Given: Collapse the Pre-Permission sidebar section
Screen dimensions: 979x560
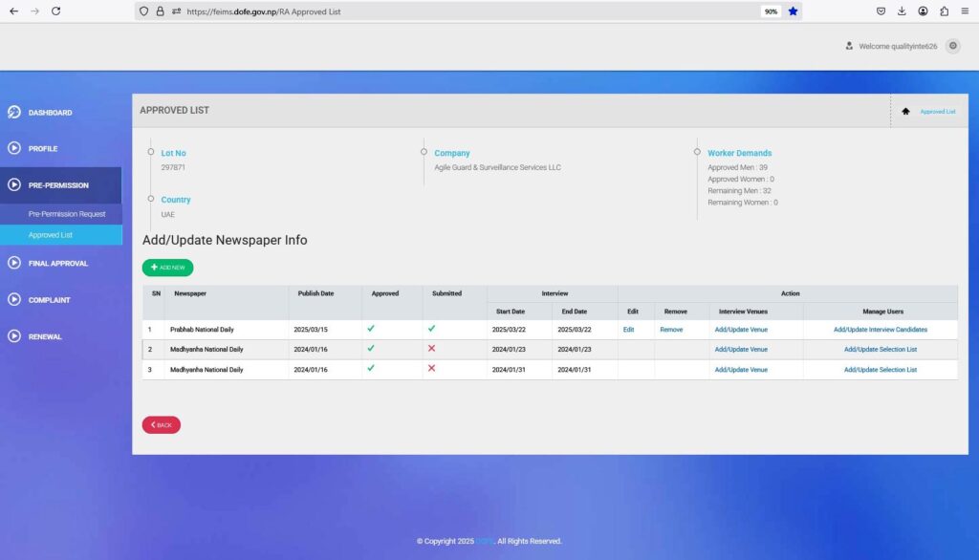Looking at the screenshot, I should click(57, 185).
